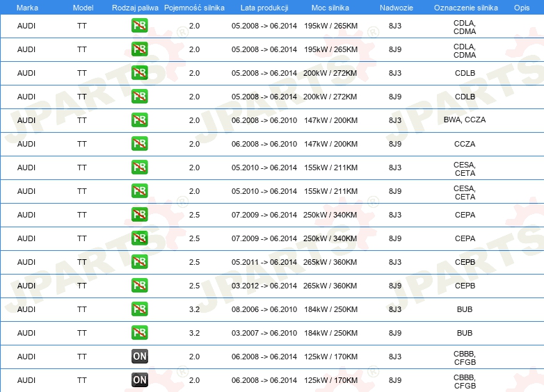
Task: Select 'CEPA' in the 8J9 row
Action: pos(465,238)
